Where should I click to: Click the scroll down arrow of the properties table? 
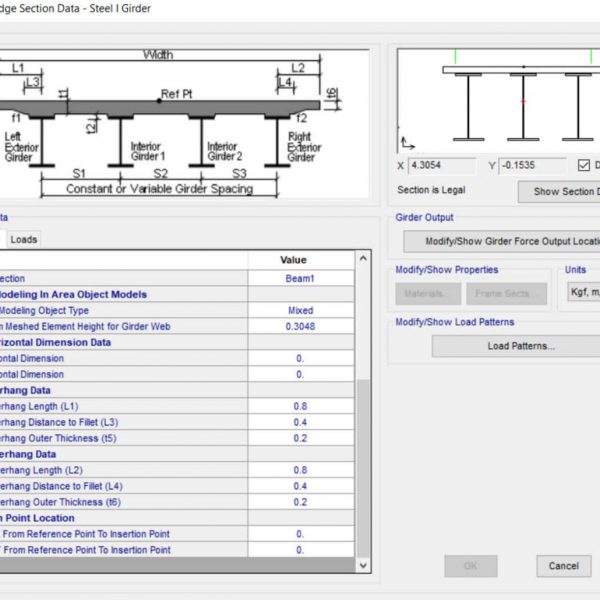(363, 565)
